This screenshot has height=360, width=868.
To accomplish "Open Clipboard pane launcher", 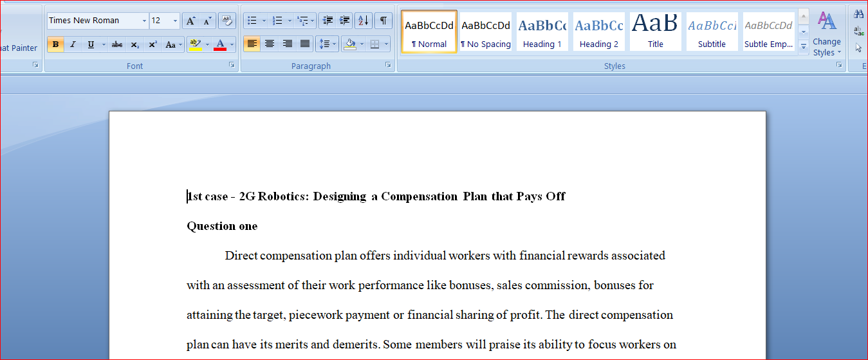I will [35, 66].
